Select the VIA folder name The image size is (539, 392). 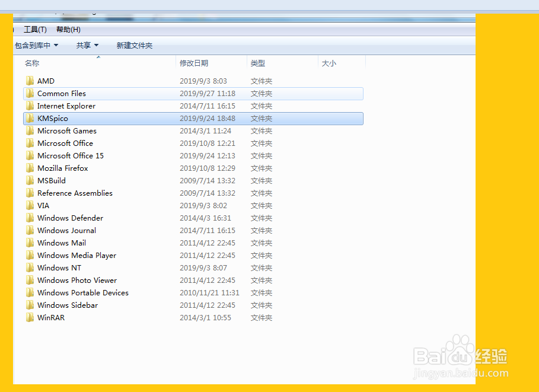click(43, 205)
